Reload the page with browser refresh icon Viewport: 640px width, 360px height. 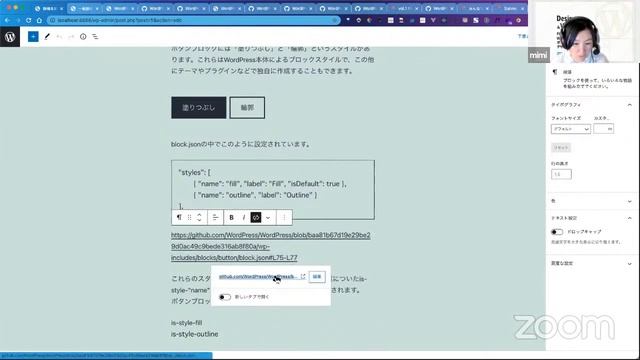point(28,20)
